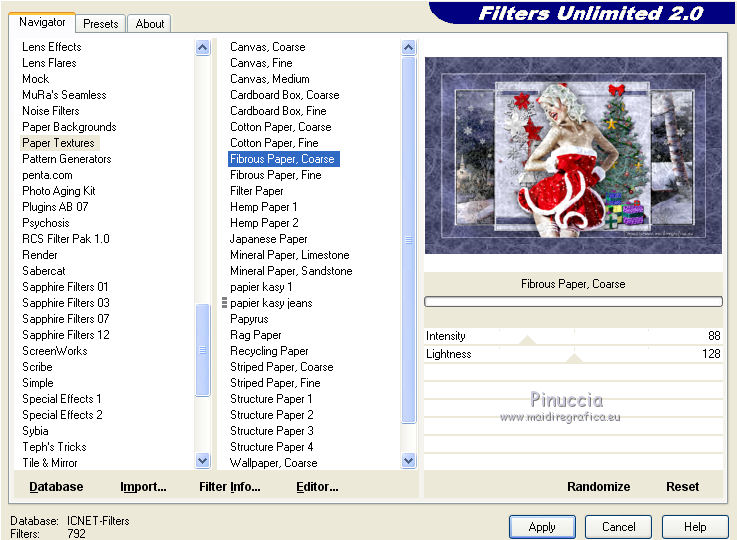The width and height of the screenshot is (737, 540).
Task: Open Help
Action: (695, 527)
